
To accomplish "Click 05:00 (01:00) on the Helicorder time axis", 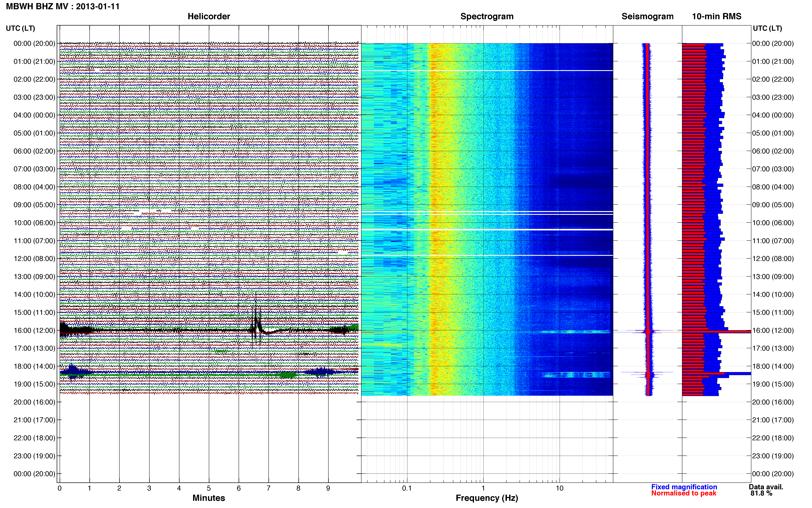I will pyautogui.click(x=34, y=133).
